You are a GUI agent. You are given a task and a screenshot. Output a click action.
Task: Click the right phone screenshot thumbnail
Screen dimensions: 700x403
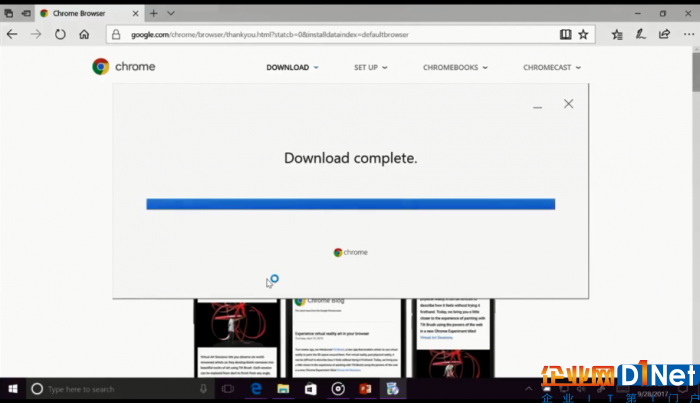(453, 338)
